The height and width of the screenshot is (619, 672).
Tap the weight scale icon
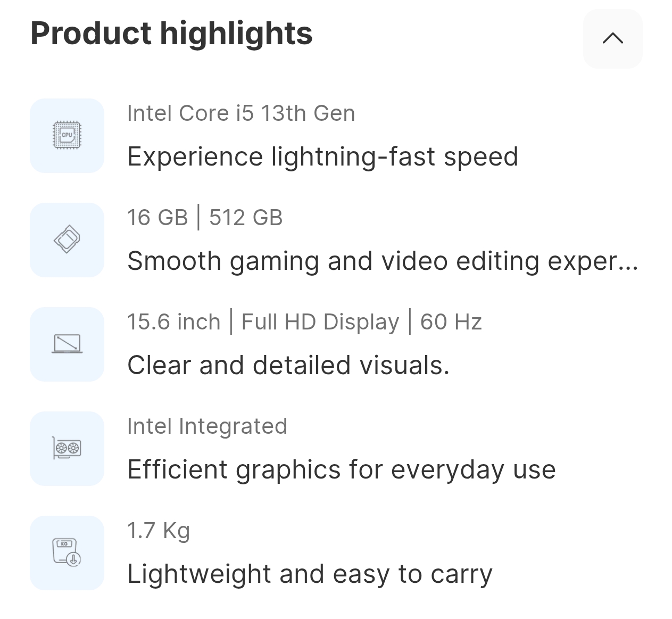67,552
